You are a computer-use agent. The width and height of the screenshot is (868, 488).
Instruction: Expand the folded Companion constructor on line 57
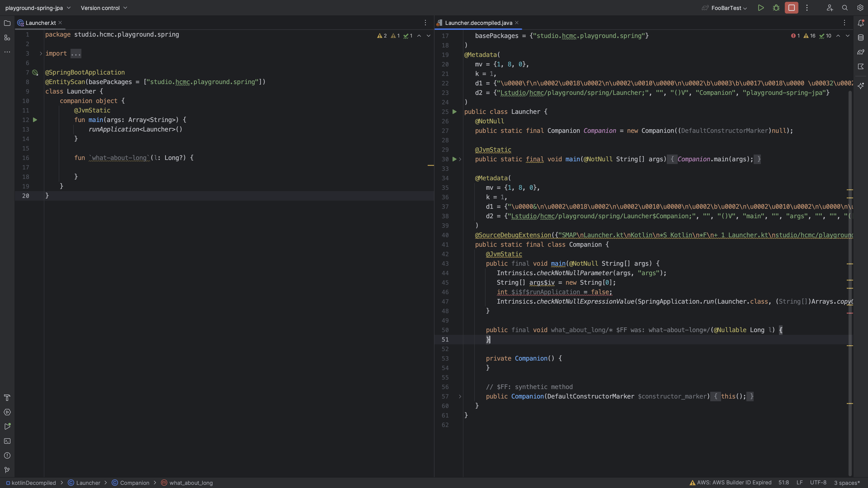(x=460, y=396)
